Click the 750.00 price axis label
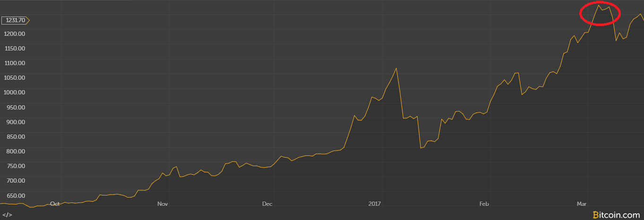Screen dimensions: 644x220 tap(16, 166)
